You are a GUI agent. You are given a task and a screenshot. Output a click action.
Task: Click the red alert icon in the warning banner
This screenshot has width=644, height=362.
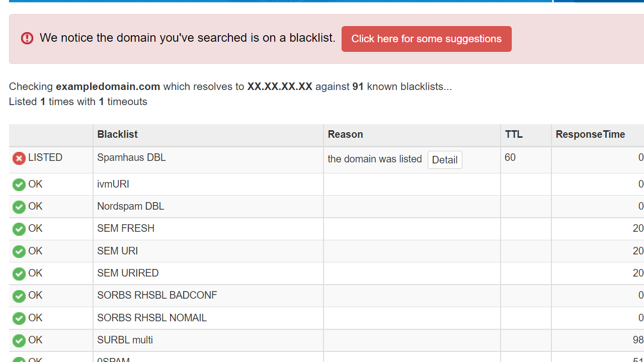click(27, 38)
